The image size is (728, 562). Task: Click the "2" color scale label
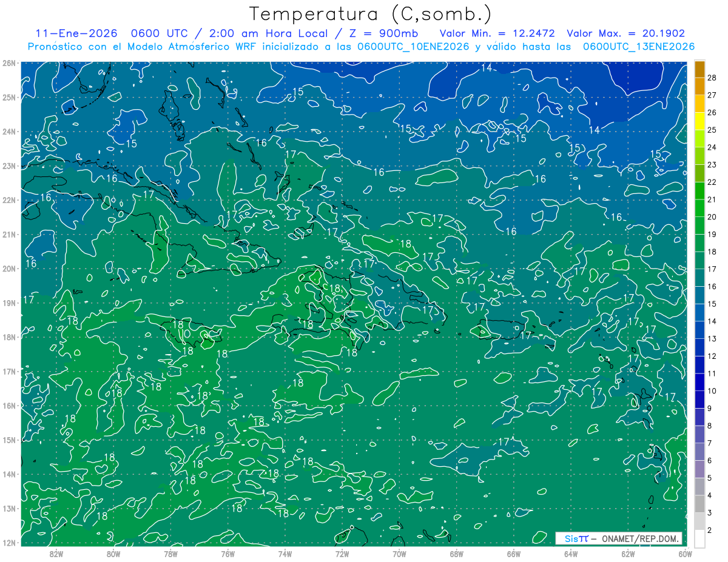[x=710, y=529]
